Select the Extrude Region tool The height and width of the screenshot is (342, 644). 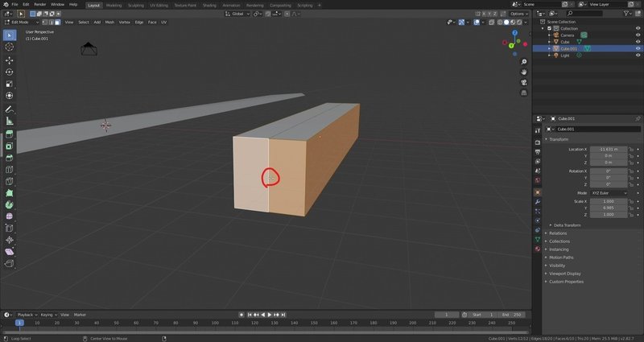coord(9,134)
